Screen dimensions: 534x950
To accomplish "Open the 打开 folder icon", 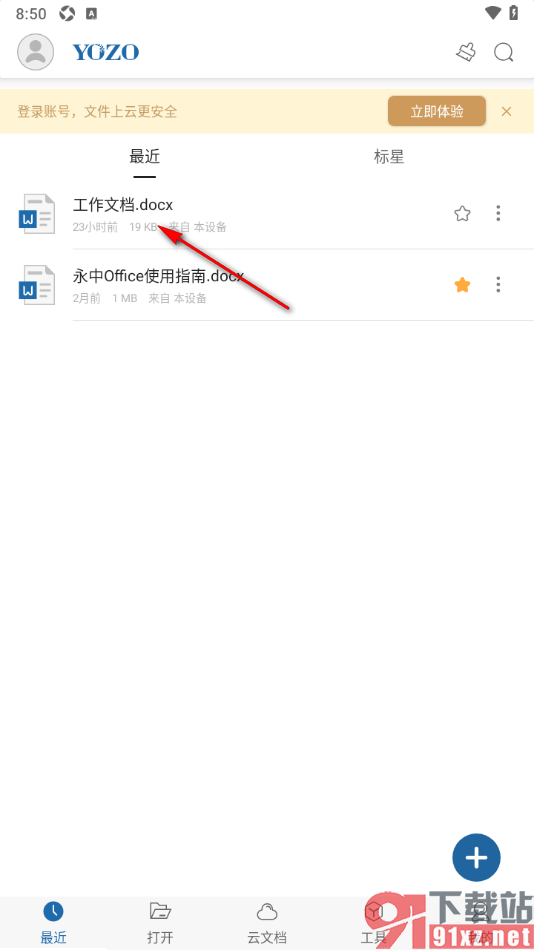I will 160,911.
